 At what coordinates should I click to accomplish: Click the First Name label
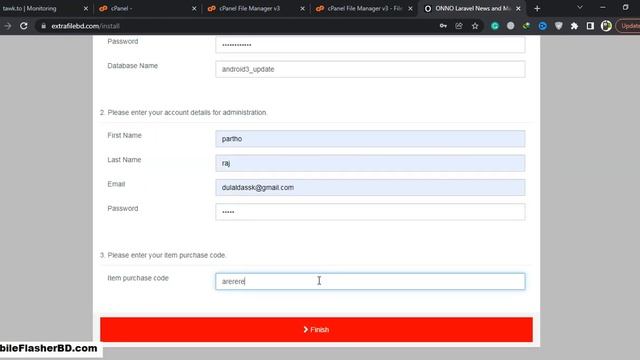tap(124, 135)
